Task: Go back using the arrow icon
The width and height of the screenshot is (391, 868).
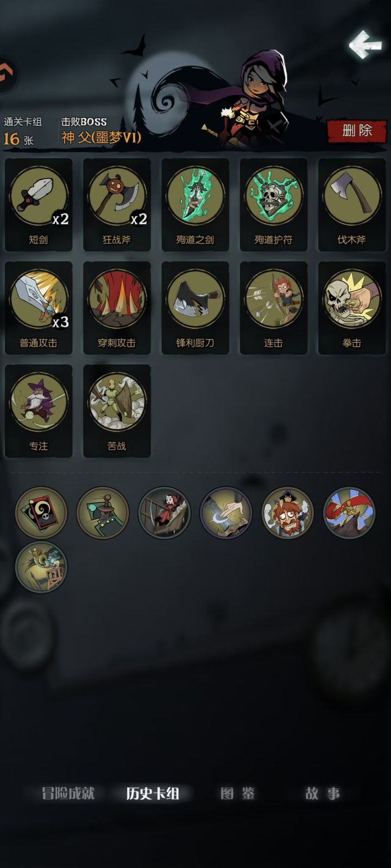Action: [365, 44]
